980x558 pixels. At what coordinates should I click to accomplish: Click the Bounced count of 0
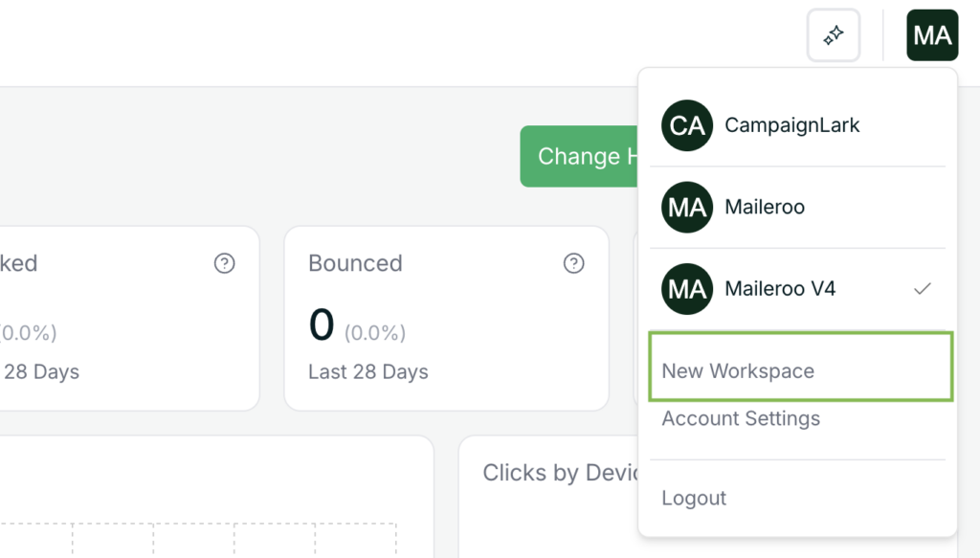tap(322, 325)
